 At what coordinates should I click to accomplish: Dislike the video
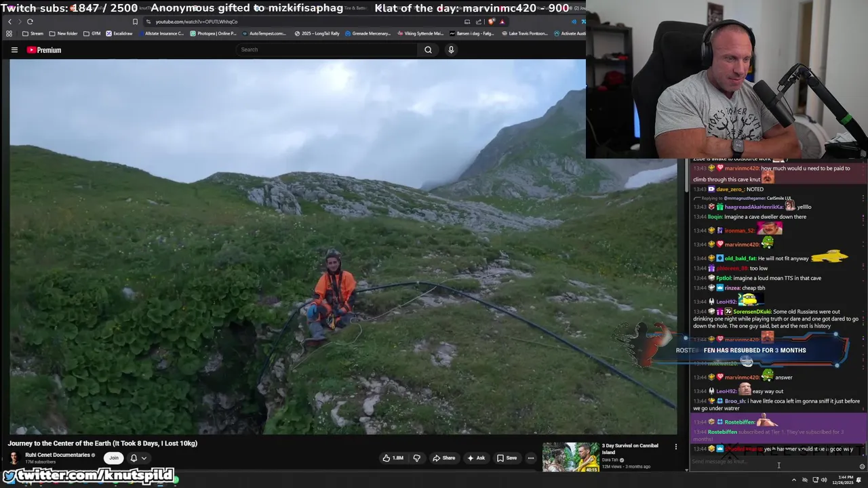click(x=416, y=457)
